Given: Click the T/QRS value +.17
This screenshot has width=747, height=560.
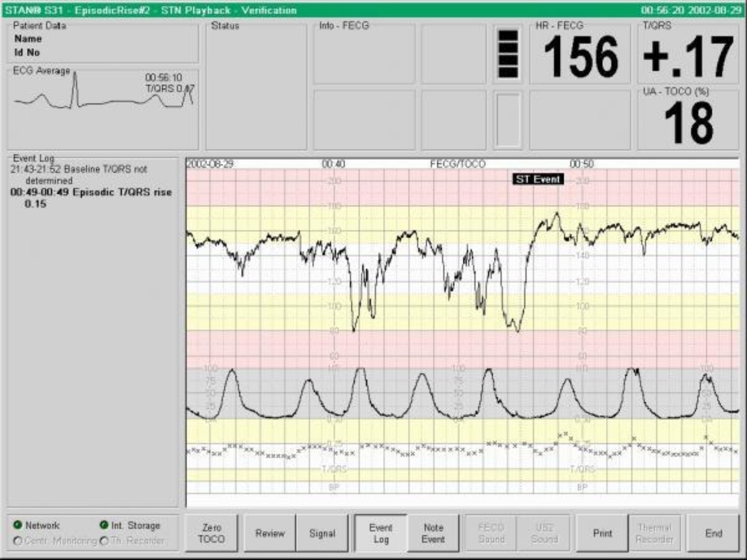Looking at the screenshot, I should click(688, 57).
